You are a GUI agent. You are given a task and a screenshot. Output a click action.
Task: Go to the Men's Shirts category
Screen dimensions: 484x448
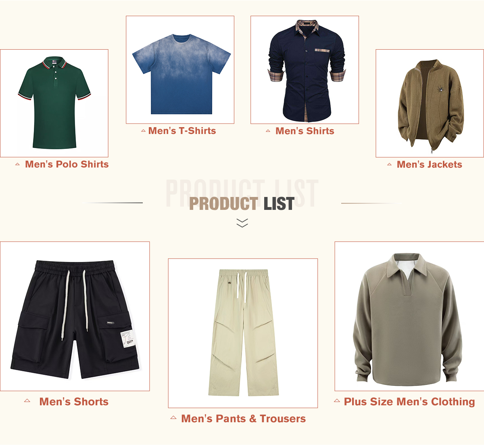(x=305, y=131)
